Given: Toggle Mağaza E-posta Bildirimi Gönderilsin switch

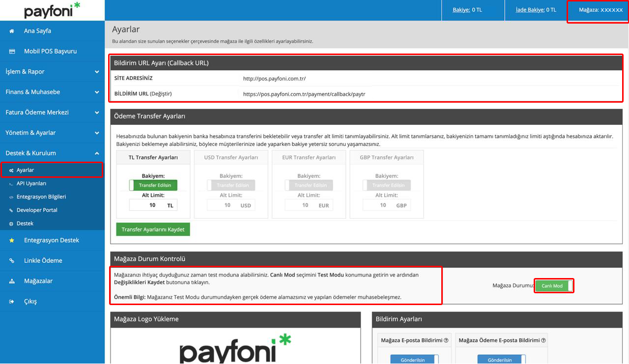Looking at the screenshot, I should [x=414, y=360].
